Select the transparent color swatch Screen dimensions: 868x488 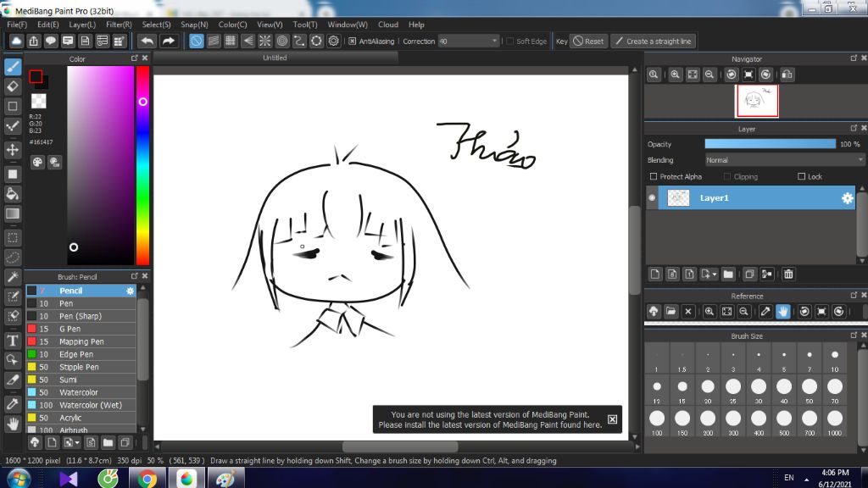(x=39, y=101)
